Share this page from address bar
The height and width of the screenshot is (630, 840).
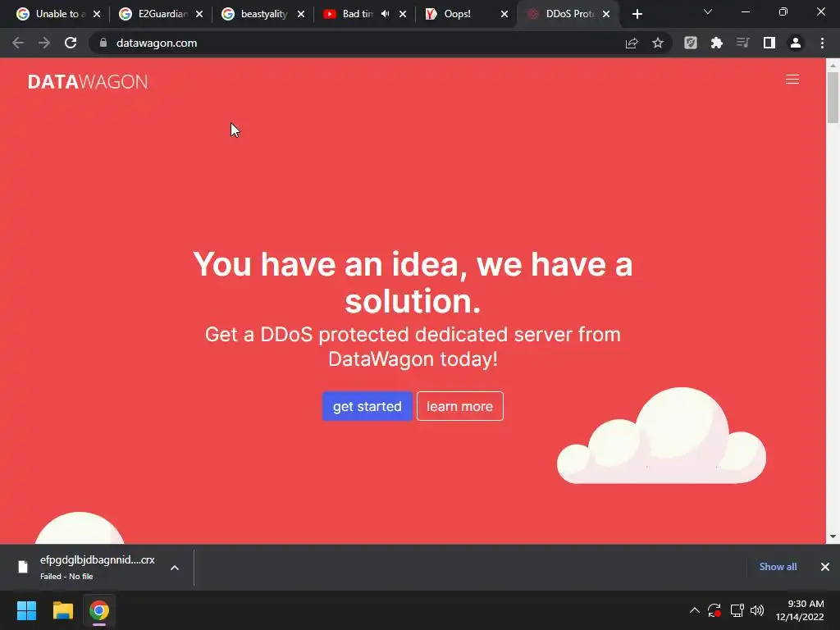632,43
